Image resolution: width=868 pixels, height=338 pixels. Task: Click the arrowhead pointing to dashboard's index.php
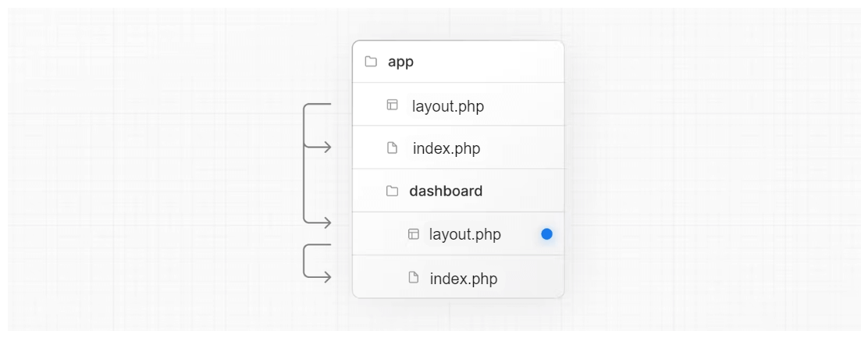pos(328,277)
